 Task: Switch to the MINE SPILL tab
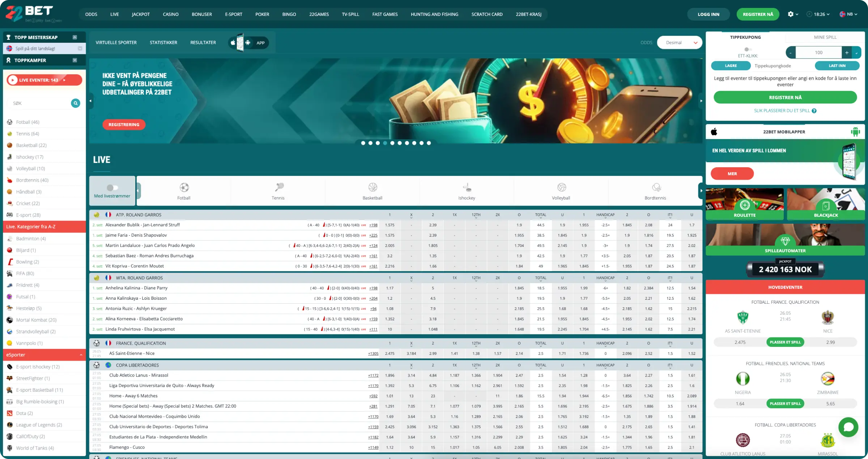[x=825, y=37]
